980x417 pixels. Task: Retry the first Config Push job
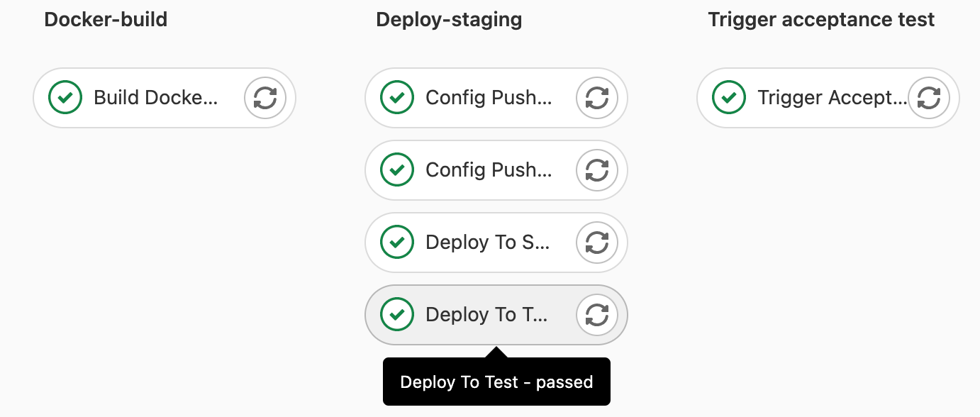pos(597,98)
